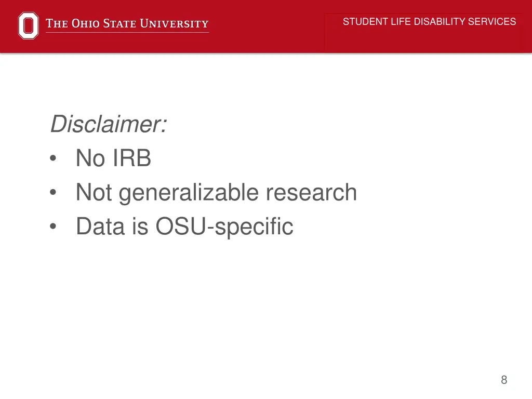Click the word UNIVERSITY in the wordmark
The width and height of the screenshot is (532, 399).
coord(175,23)
